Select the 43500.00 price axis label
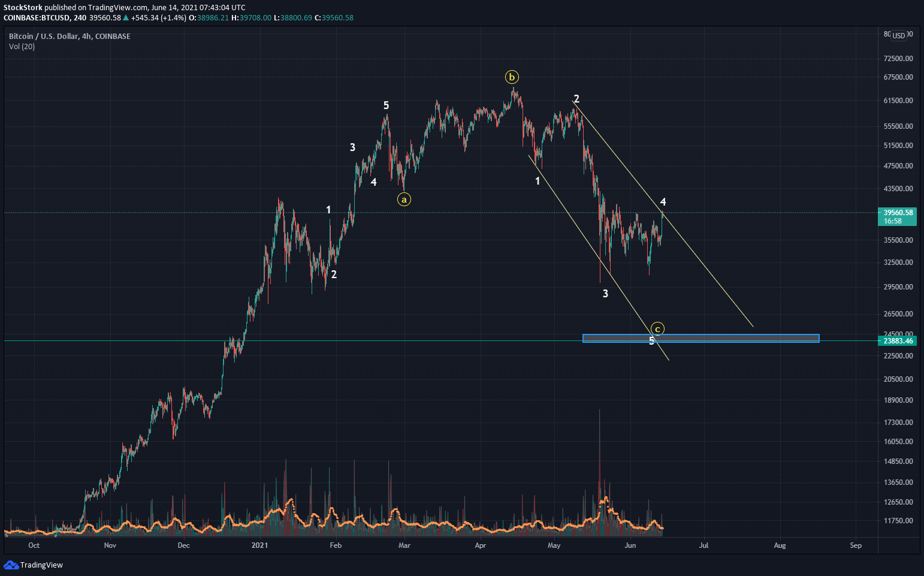 click(x=898, y=189)
